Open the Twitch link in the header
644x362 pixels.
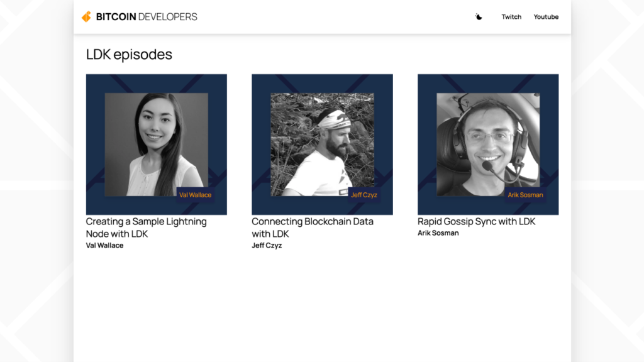coord(511,17)
